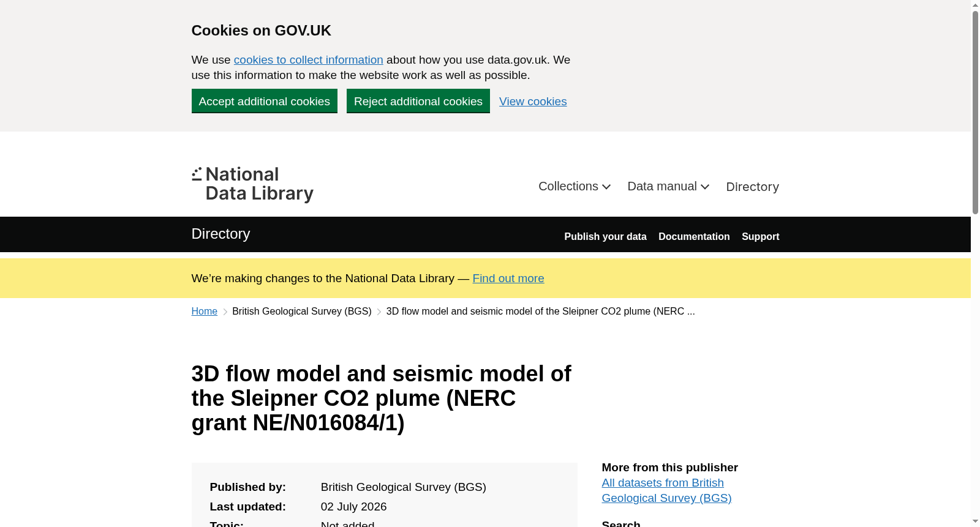The height and width of the screenshot is (527, 980).
Task: Expand the Data manual dropdown chevron
Action: (705, 187)
